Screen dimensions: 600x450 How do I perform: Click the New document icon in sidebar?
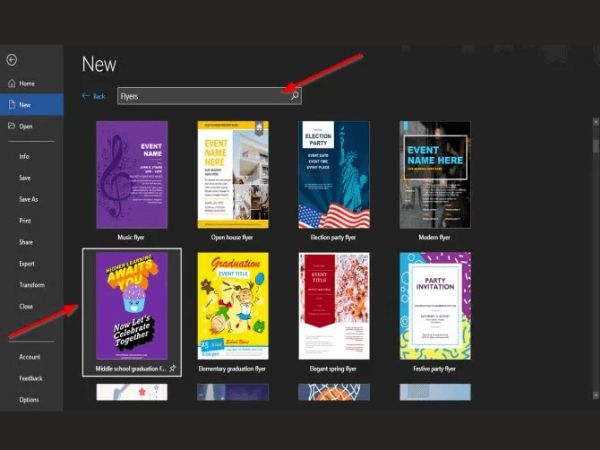tap(11, 104)
